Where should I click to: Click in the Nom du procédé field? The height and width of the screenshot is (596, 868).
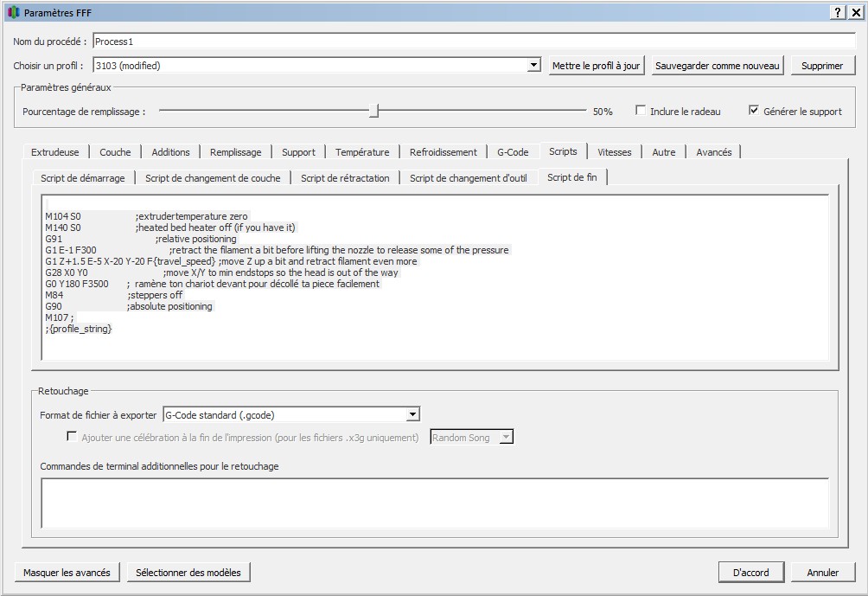coord(473,42)
